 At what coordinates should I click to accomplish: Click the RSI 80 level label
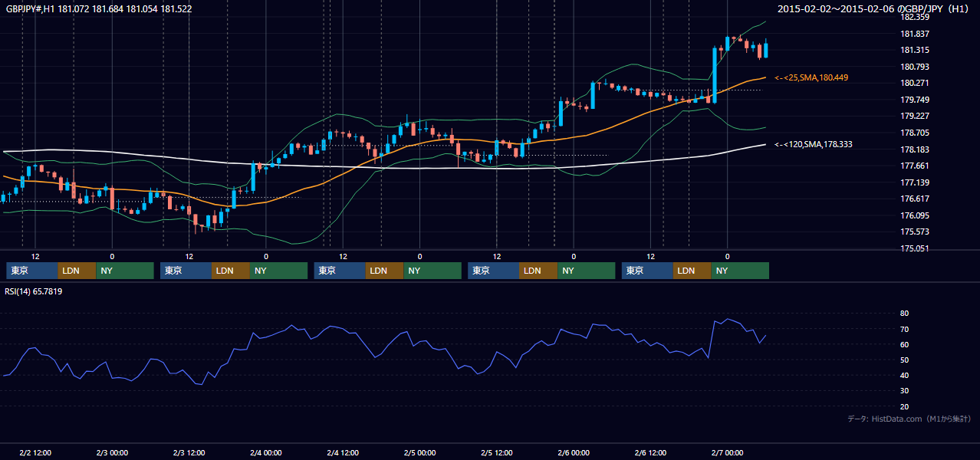point(904,314)
